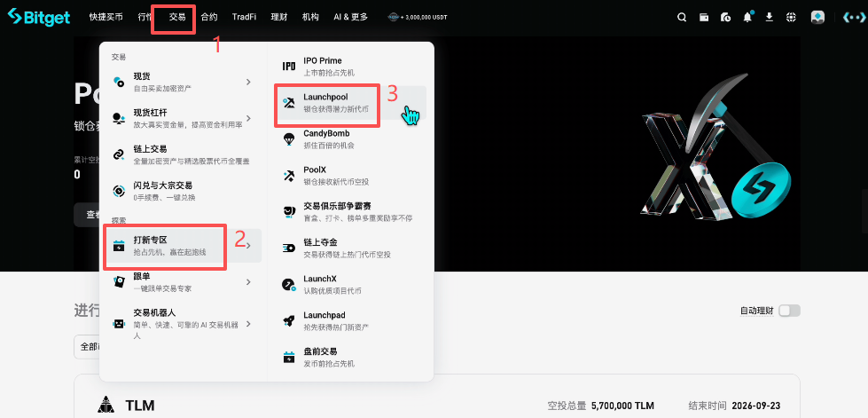This screenshot has height=418, width=868.
Task: Open the search icon in header
Action: pyautogui.click(x=682, y=17)
